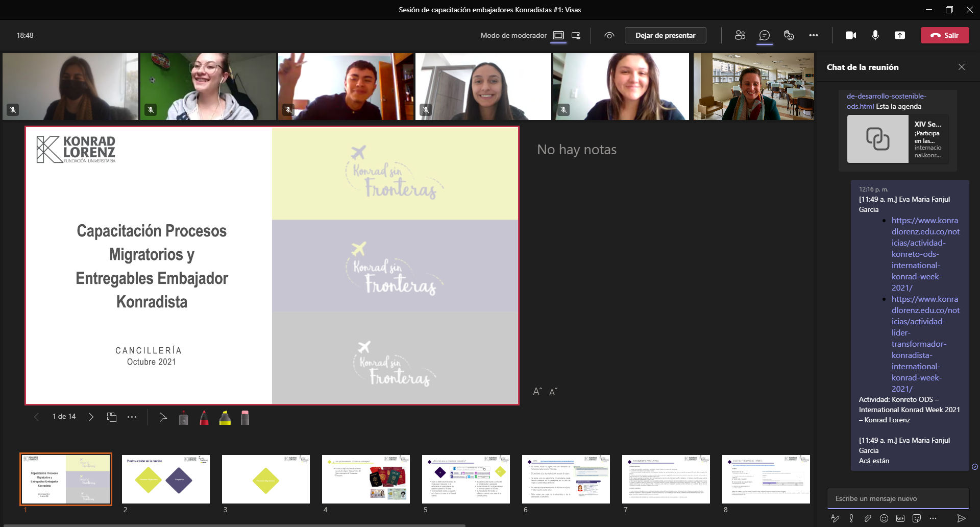Click the masked participant's video tile

point(70,86)
